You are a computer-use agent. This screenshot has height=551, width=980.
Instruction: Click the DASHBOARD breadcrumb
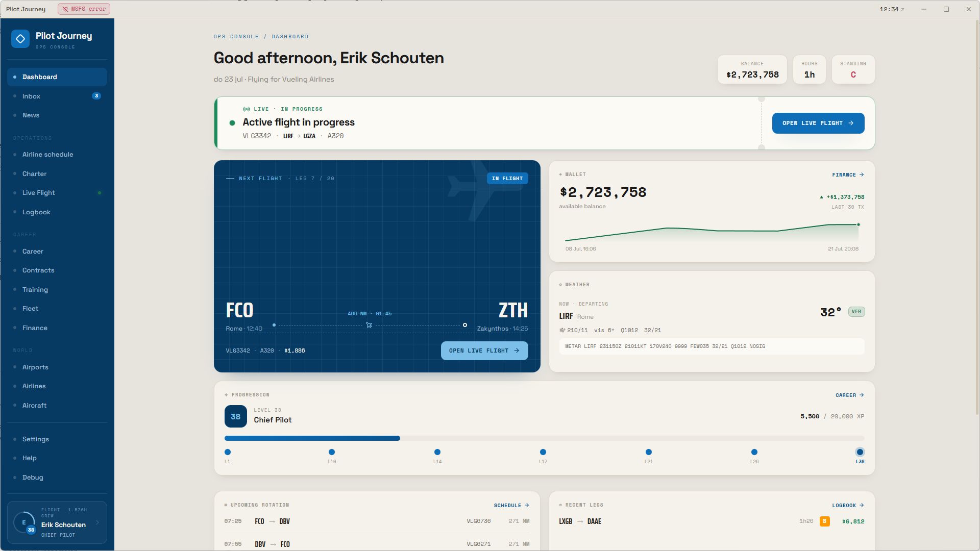click(x=290, y=37)
